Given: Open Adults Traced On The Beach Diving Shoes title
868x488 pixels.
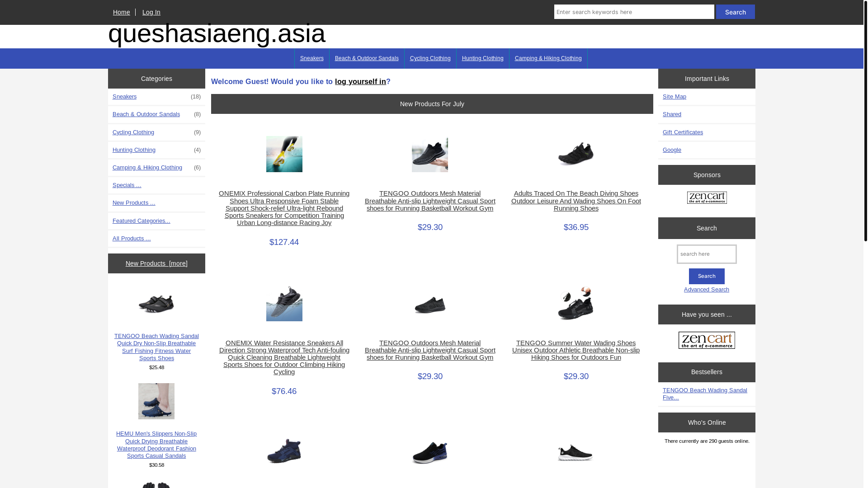Looking at the screenshot, I should (x=576, y=201).
